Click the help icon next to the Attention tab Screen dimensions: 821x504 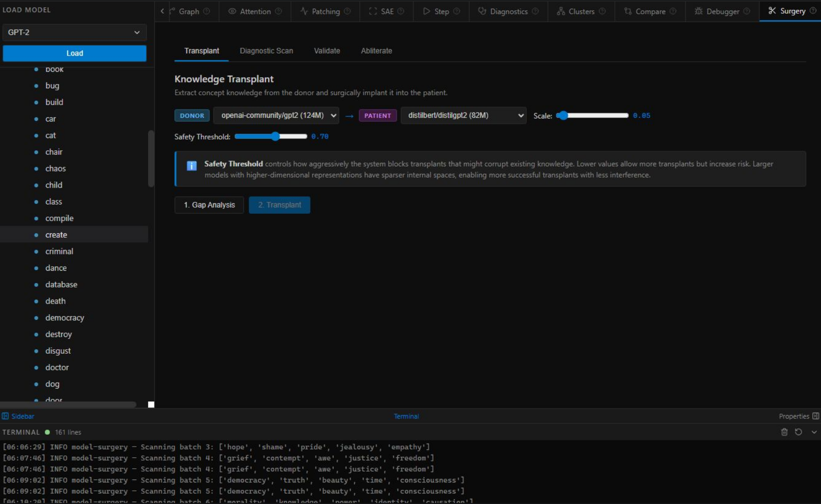pos(279,11)
